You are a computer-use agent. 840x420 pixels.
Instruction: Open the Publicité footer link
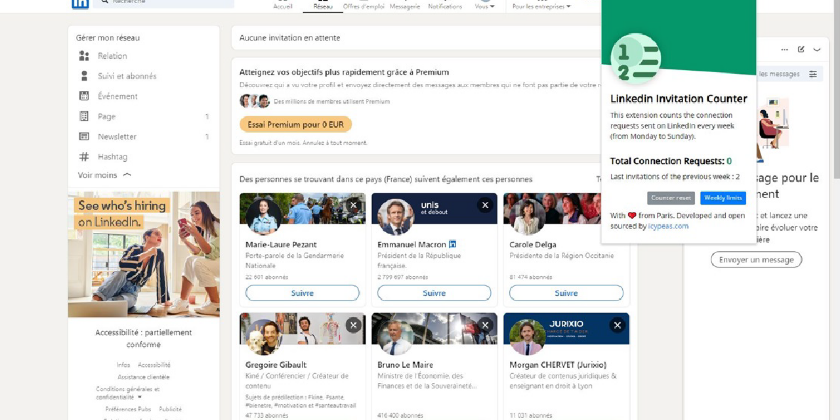click(170, 409)
